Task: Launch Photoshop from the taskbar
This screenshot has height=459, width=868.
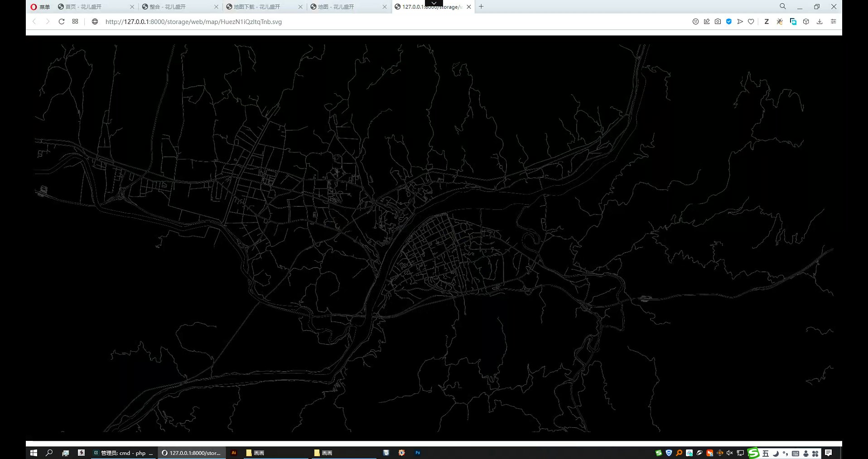Action: (418, 453)
